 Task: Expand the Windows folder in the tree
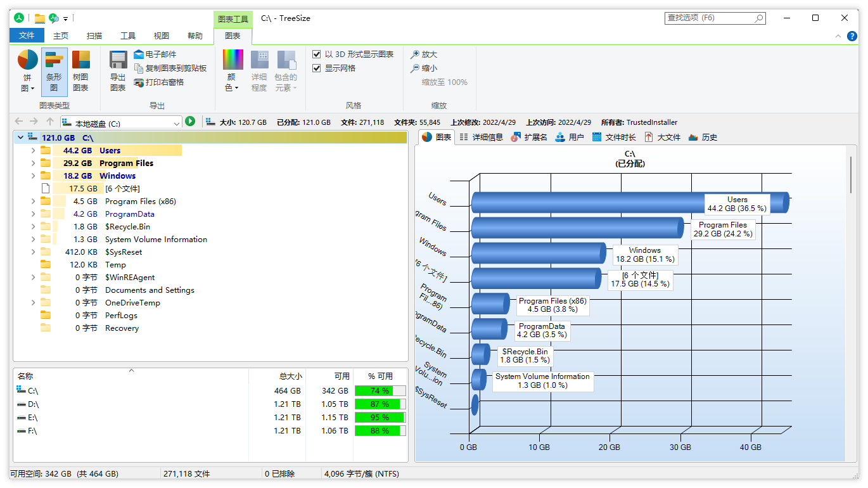32,176
